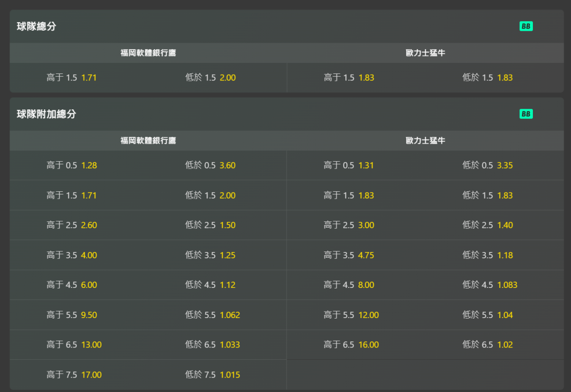
Task: Pick 歐力士猛牛 低於 0.5 at 3.35
Action: click(487, 165)
